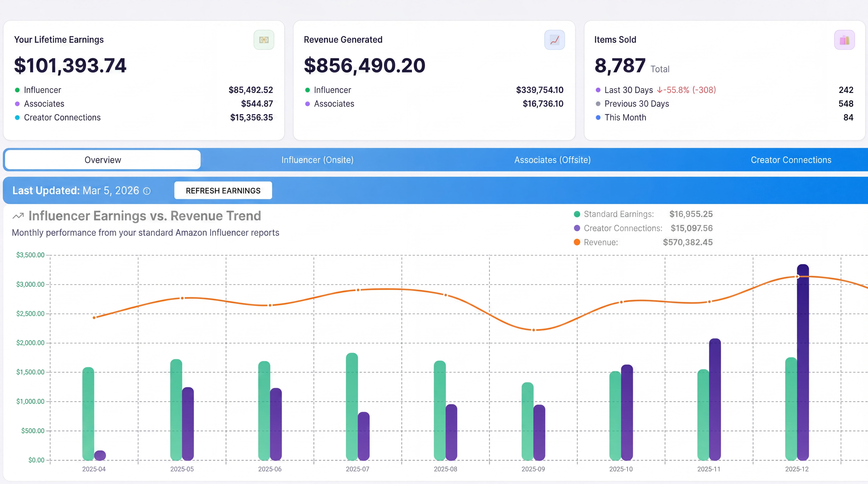The image size is (868, 484).
Task: Click the 2025-12 purple Creator Connections bar
Action: pos(803,362)
